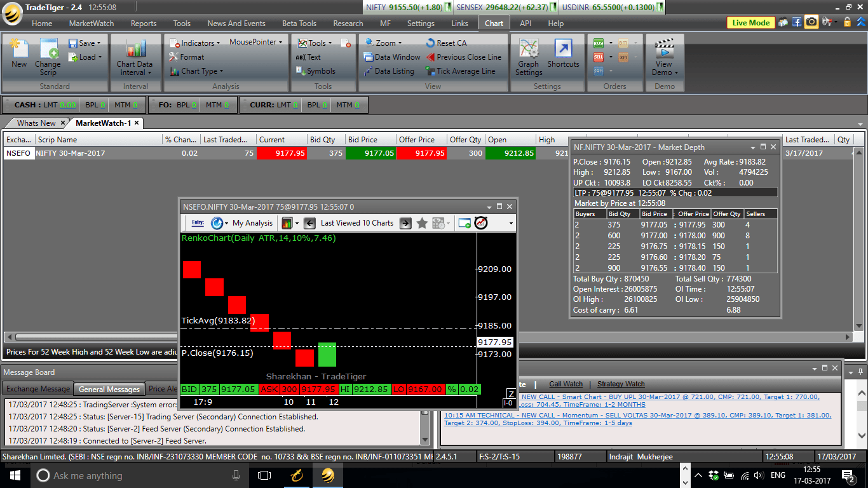This screenshot has height=488, width=868.
Task: Click the red SELL order icon
Action: pyautogui.click(x=598, y=57)
